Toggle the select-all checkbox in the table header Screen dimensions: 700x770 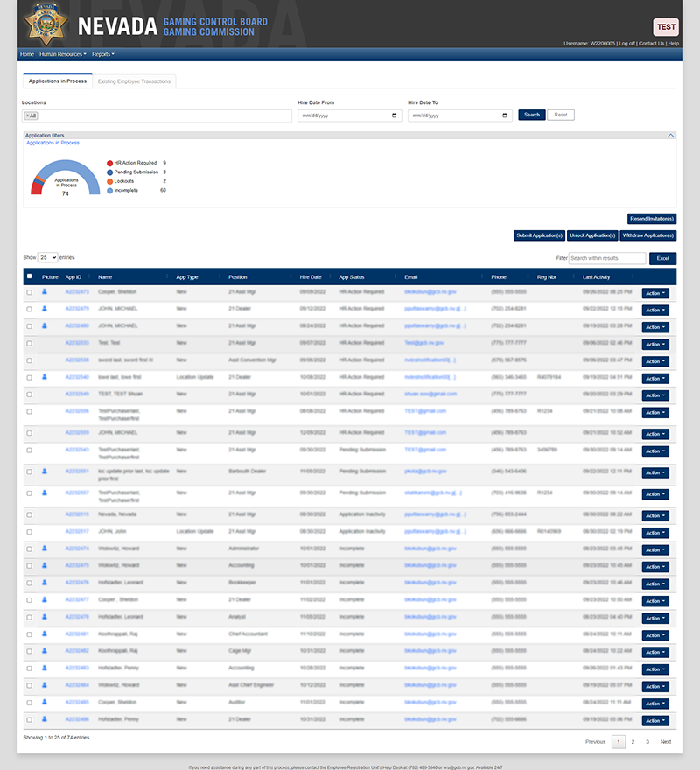click(30, 276)
